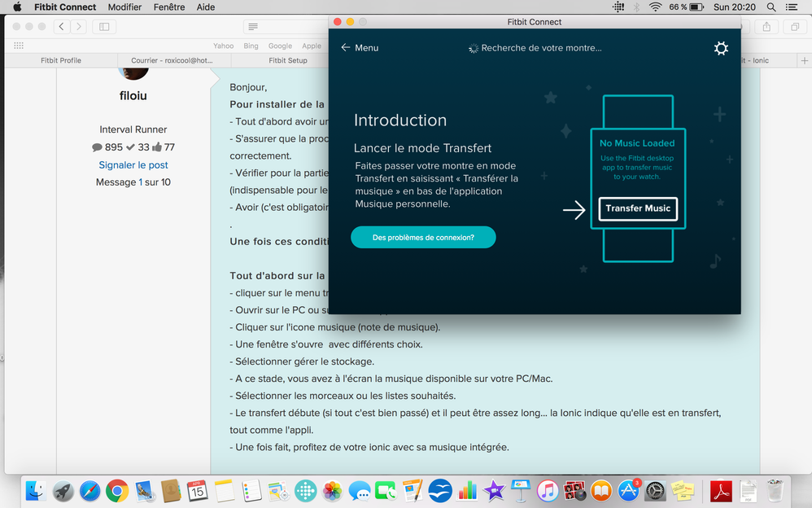Open Photos from the Dock

(x=332, y=490)
